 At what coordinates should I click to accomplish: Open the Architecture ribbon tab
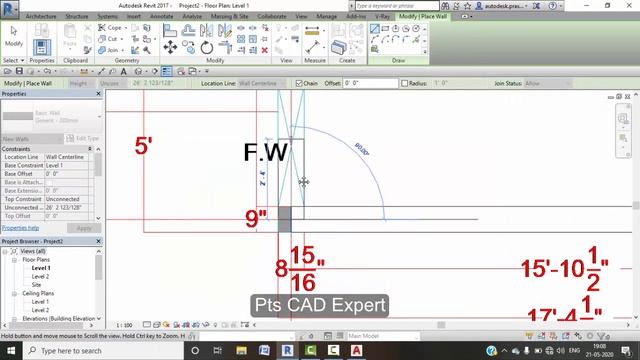(x=41, y=16)
